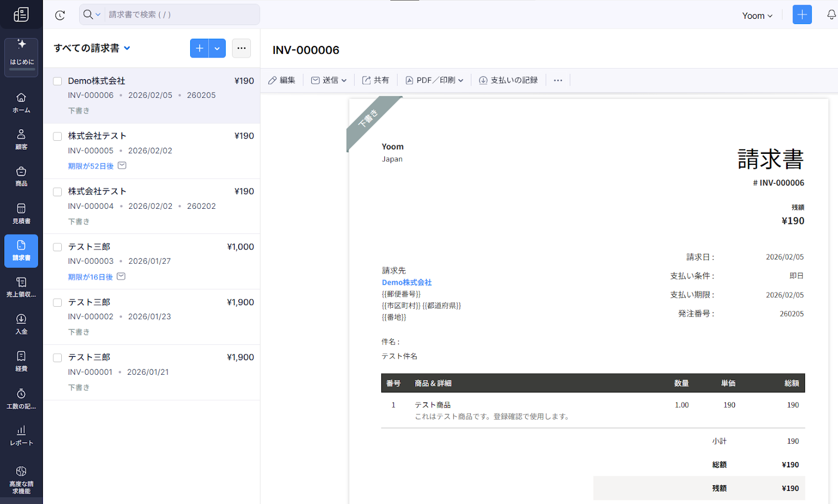The image size is (838, 504).
Task: Click the refresh history icon in top bar
Action: 60,15
